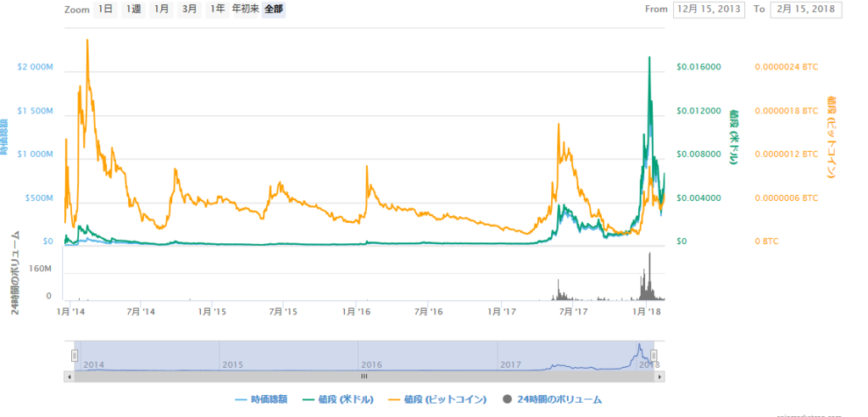Click the navigator right range handle

coord(654,355)
